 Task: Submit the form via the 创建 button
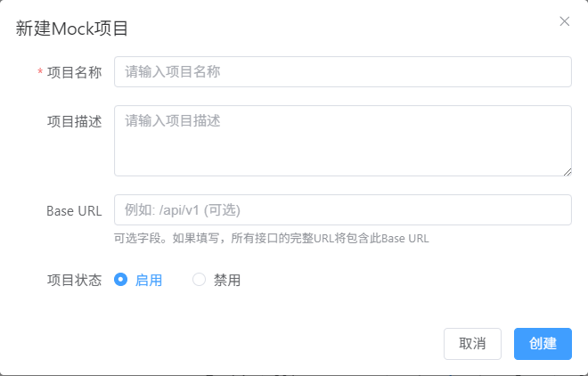[x=543, y=344]
